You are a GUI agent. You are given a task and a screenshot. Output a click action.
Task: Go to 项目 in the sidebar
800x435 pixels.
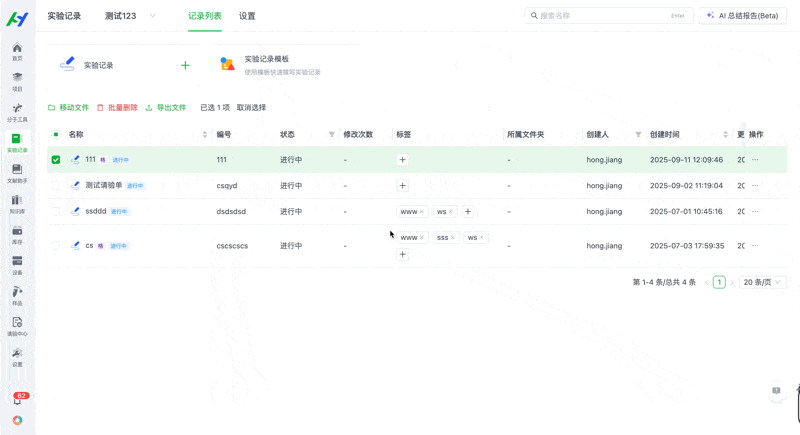coord(17,82)
